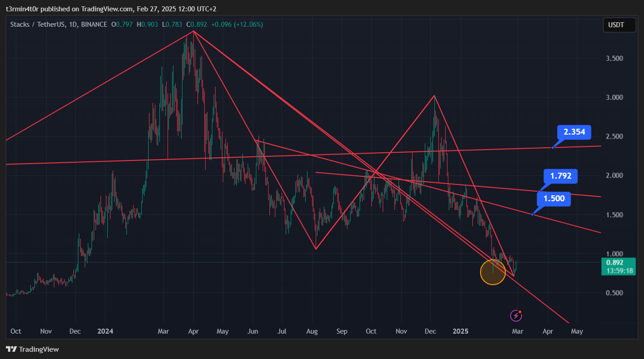Image resolution: width=644 pixels, height=359 pixels.
Task: Click the 2024 time axis label
Action: pos(105,331)
